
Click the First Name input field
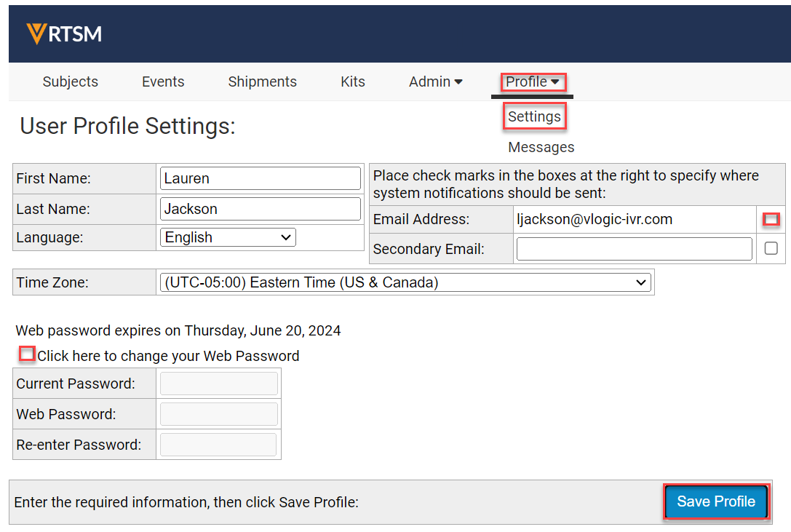260,178
